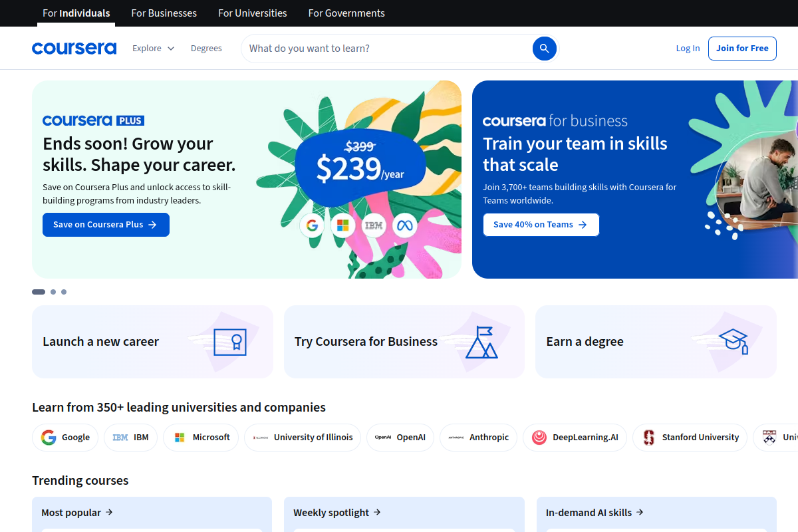Switch to the For Governments tab
This screenshot has width=798, height=532.
(x=346, y=13)
